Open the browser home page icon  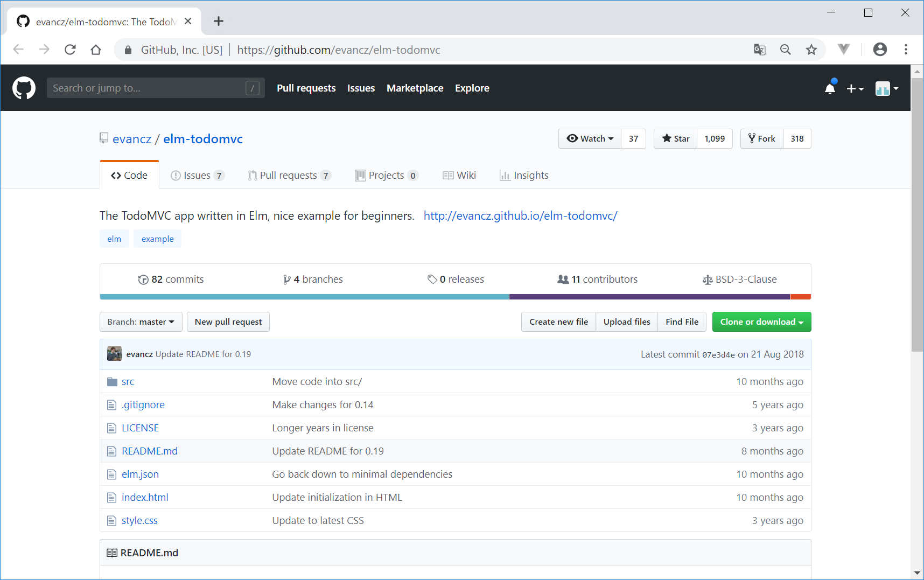pos(96,50)
